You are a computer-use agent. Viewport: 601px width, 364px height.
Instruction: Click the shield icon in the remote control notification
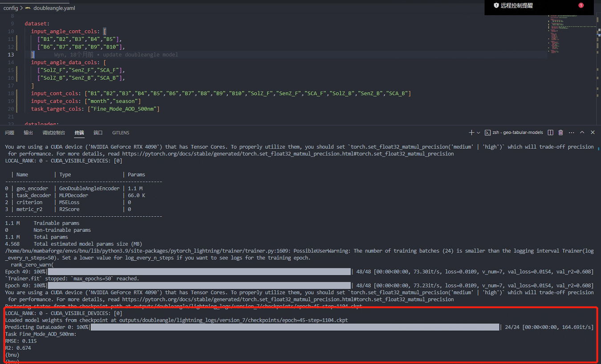pos(496,5)
